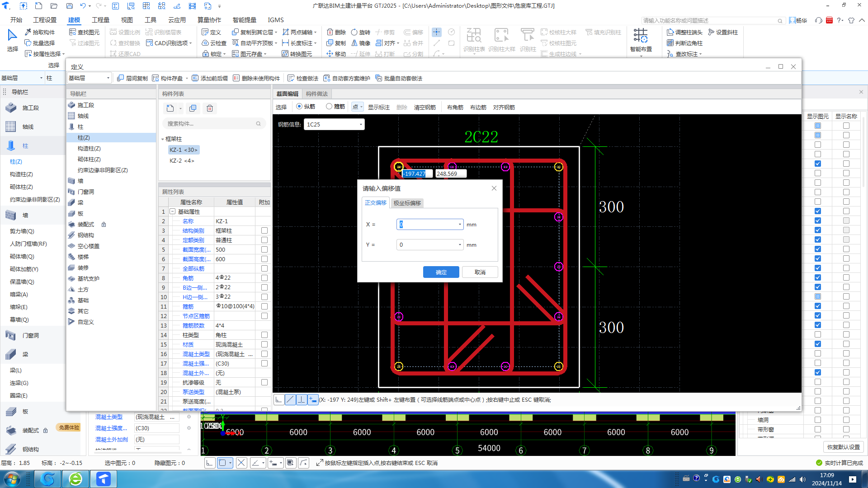Toggle the 附加 checkbox for 截面宽度 row
The height and width of the screenshot is (488, 868).
264,249
